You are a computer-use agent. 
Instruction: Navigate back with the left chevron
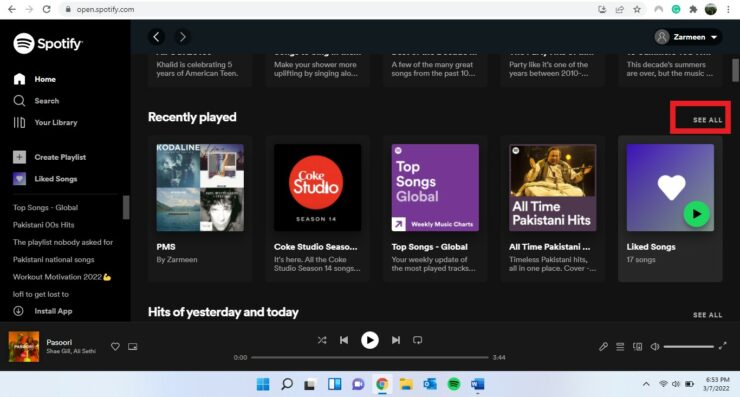pos(156,37)
